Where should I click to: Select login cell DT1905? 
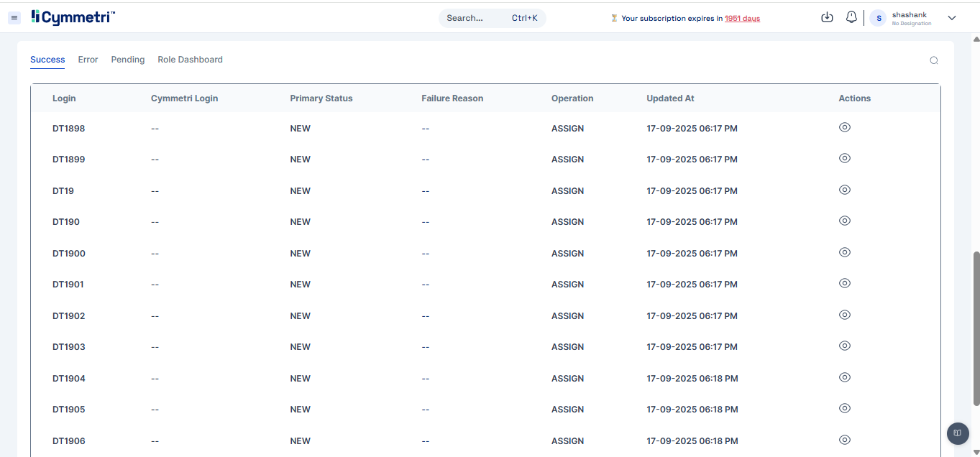click(69, 410)
